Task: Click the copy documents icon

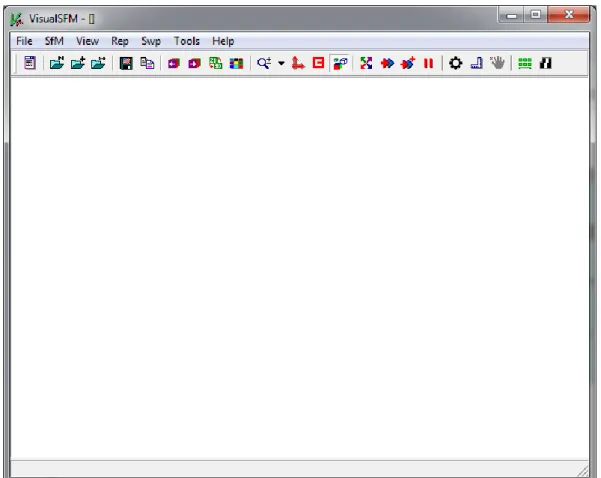Action: [147, 63]
